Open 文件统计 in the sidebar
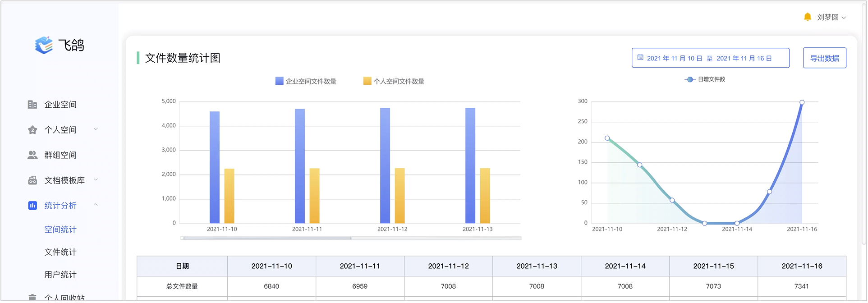The width and height of the screenshot is (868, 303). coord(60,252)
